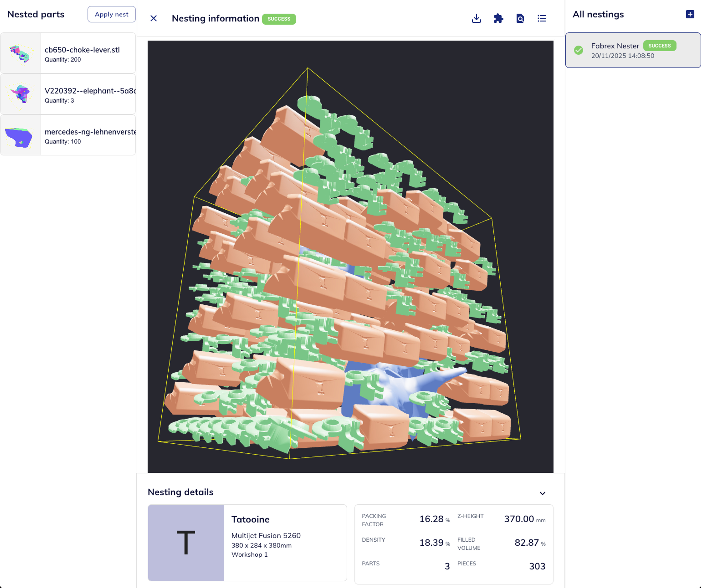Open the list view icon
The width and height of the screenshot is (701, 588).
[x=542, y=18]
